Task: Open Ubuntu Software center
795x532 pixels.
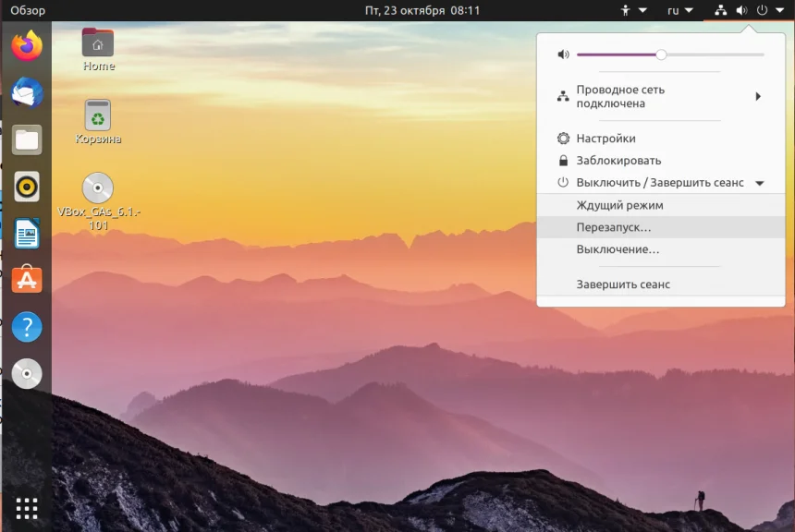Action: click(27, 280)
